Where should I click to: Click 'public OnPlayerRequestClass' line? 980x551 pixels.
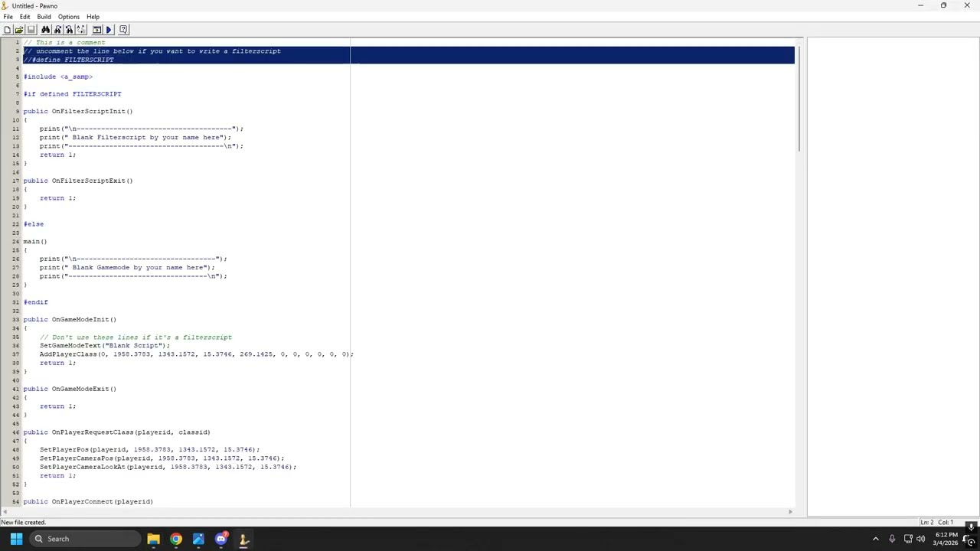(x=116, y=432)
